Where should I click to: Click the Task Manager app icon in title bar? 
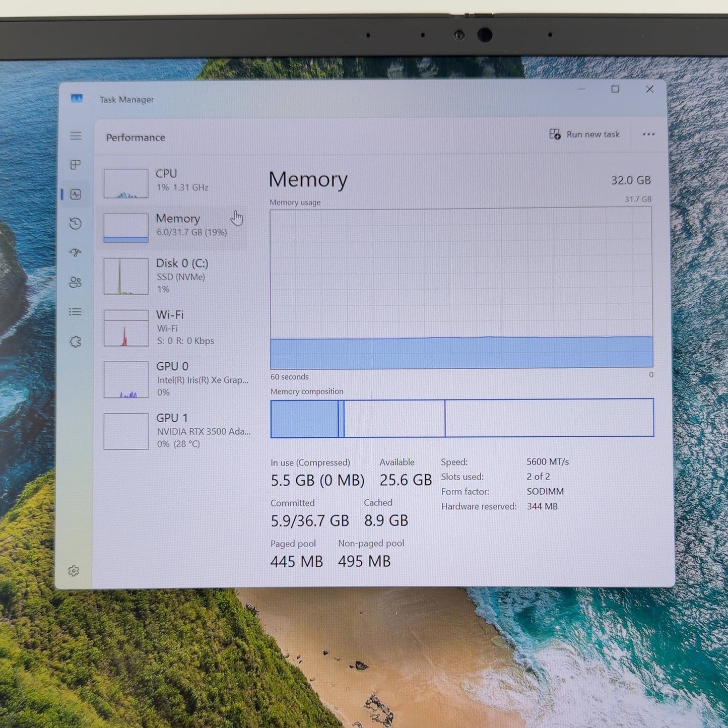pyautogui.click(x=77, y=98)
